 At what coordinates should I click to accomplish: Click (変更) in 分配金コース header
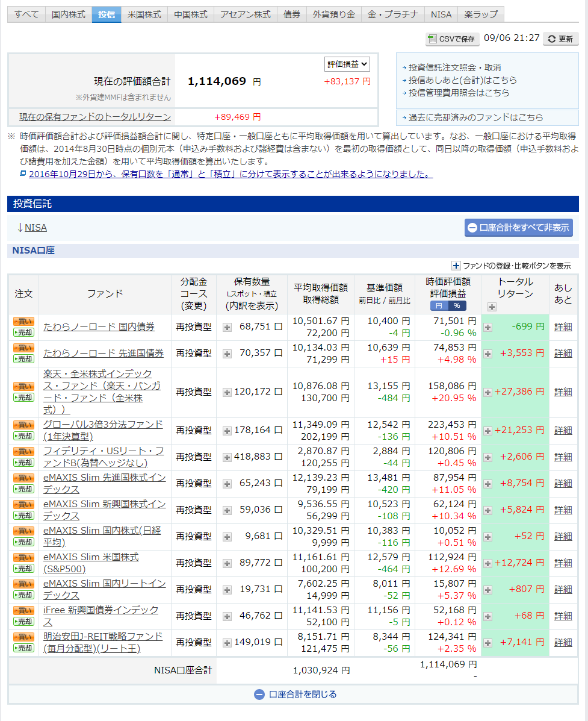point(194,306)
